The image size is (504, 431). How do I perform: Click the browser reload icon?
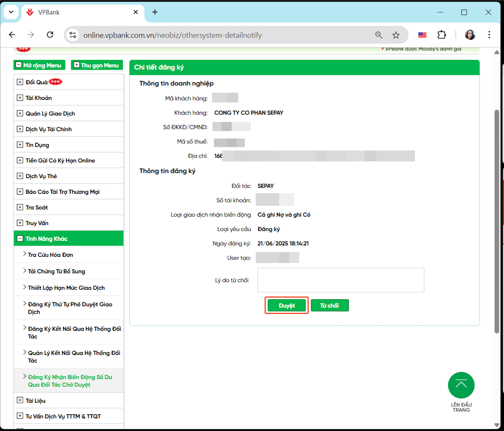(x=50, y=35)
